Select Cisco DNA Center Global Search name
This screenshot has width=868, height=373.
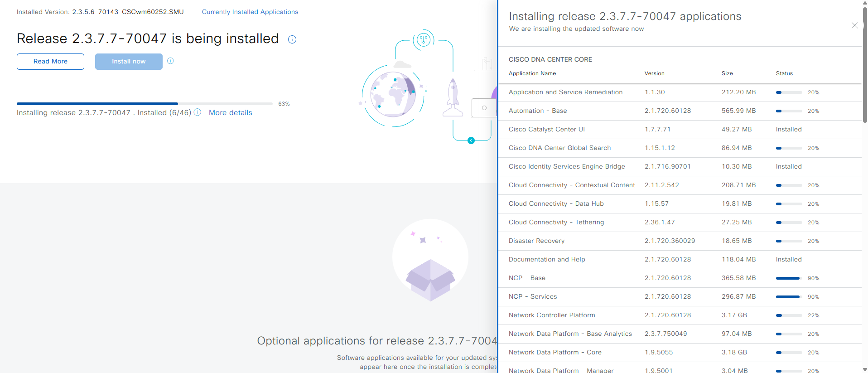pyautogui.click(x=559, y=148)
